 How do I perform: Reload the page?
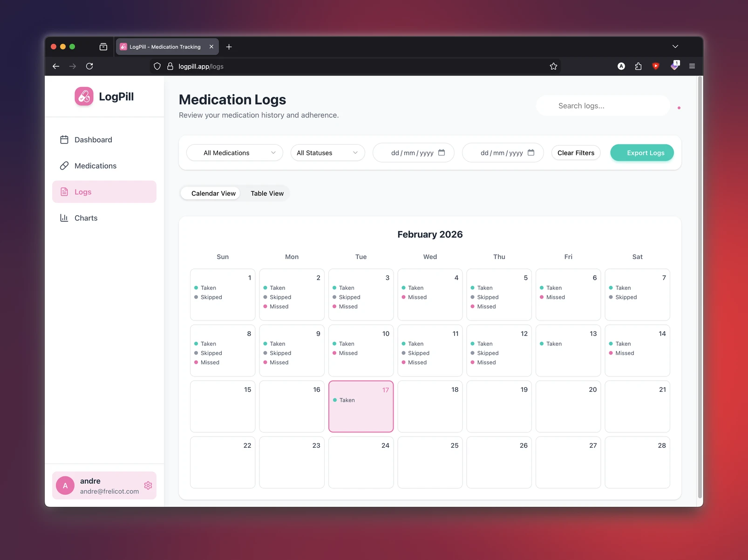pyautogui.click(x=89, y=66)
